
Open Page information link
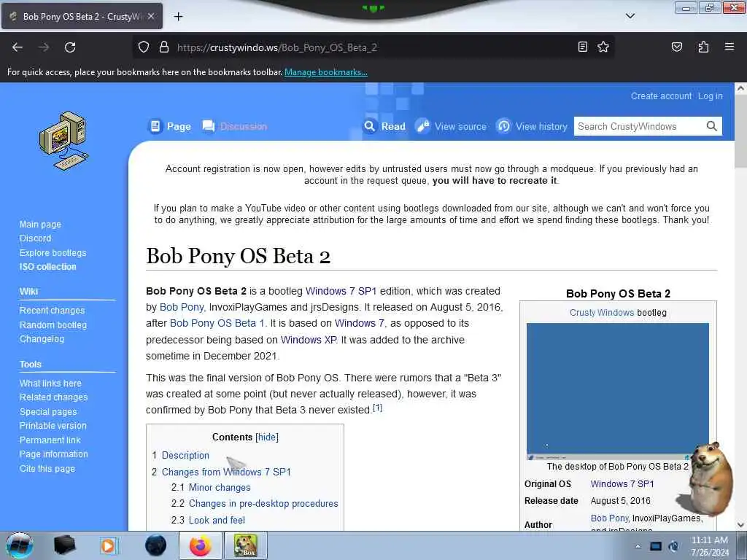(x=53, y=454)
